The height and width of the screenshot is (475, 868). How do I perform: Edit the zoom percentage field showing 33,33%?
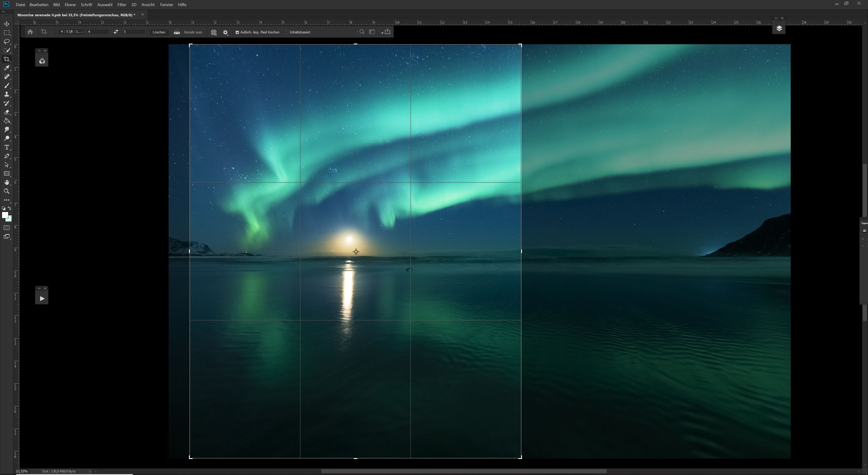pos(21,471)
